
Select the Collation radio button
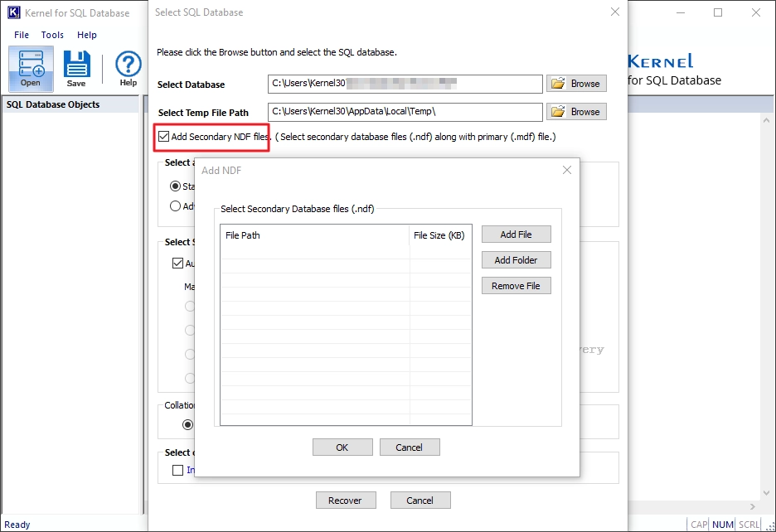[187, 424]
